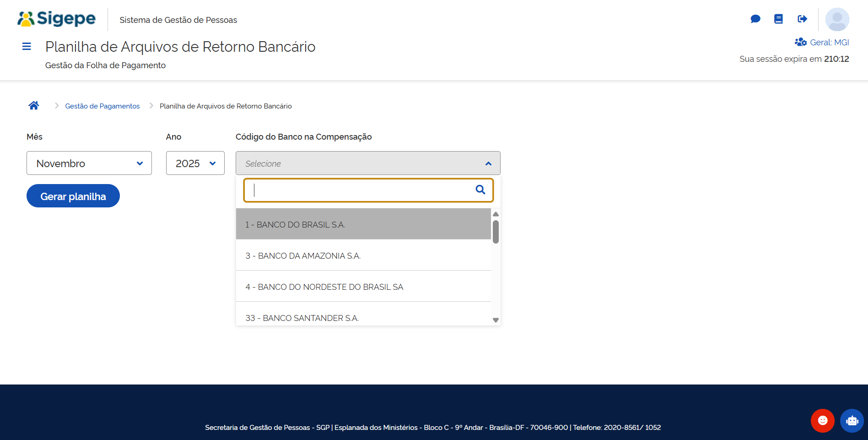Select 1 - BANCO DO BRASIL S.A. option
The height and width of the screenshot is (440, 868).
[x=295, y=224]
